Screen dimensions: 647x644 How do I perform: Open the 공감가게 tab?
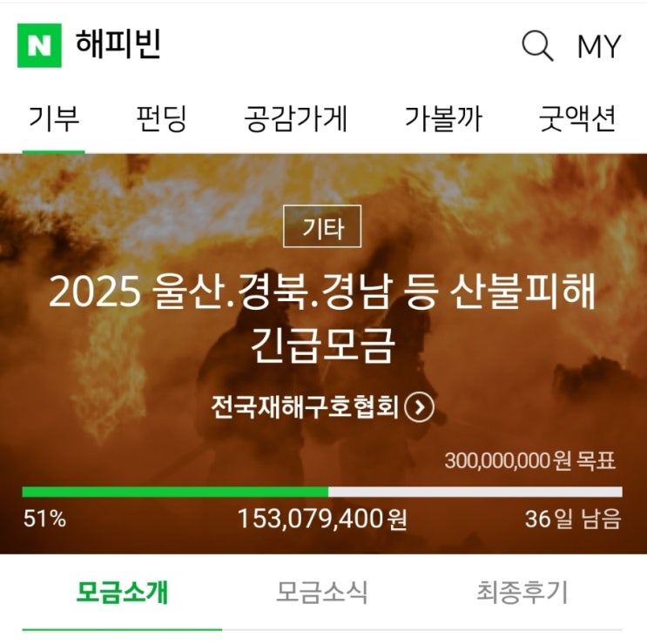[295, 118]
